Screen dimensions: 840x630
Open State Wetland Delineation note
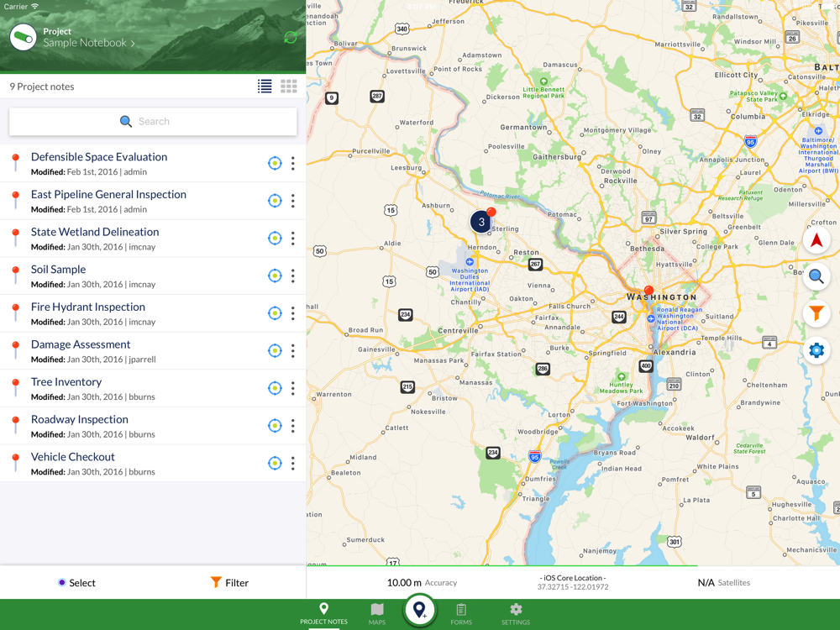click(153, 239)
